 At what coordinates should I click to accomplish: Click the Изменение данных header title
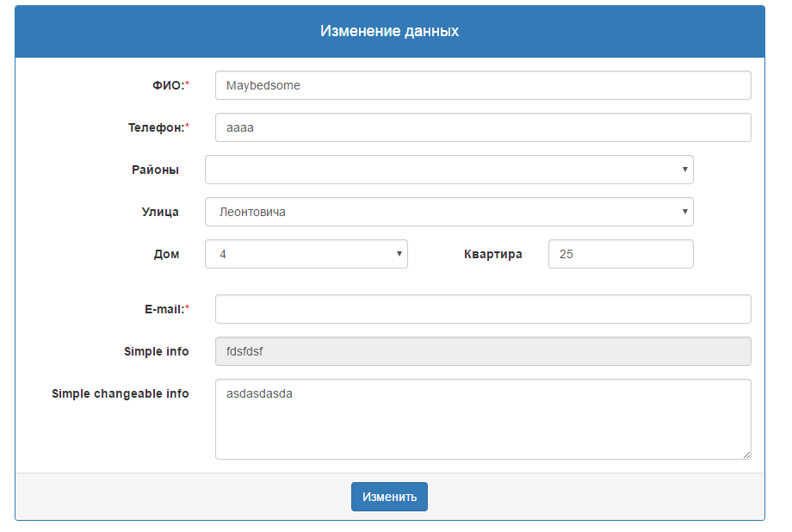click(389, 31)
